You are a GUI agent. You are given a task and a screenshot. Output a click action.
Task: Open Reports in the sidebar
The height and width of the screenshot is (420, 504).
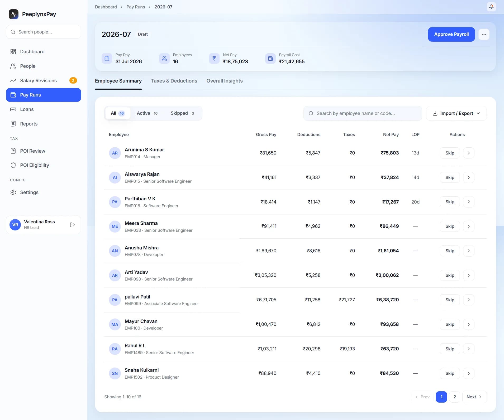pos(44,124)
